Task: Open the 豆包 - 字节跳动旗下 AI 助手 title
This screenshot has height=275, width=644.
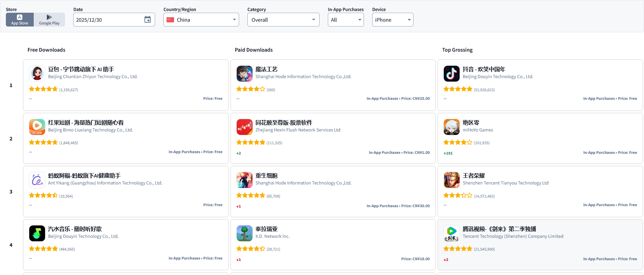Action: (81, 70)
